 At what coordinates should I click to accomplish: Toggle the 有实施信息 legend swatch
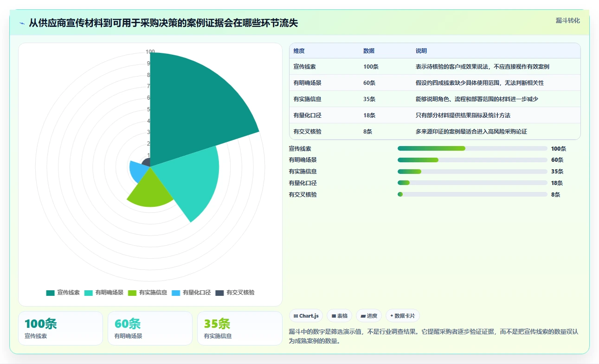click(132, 293)
